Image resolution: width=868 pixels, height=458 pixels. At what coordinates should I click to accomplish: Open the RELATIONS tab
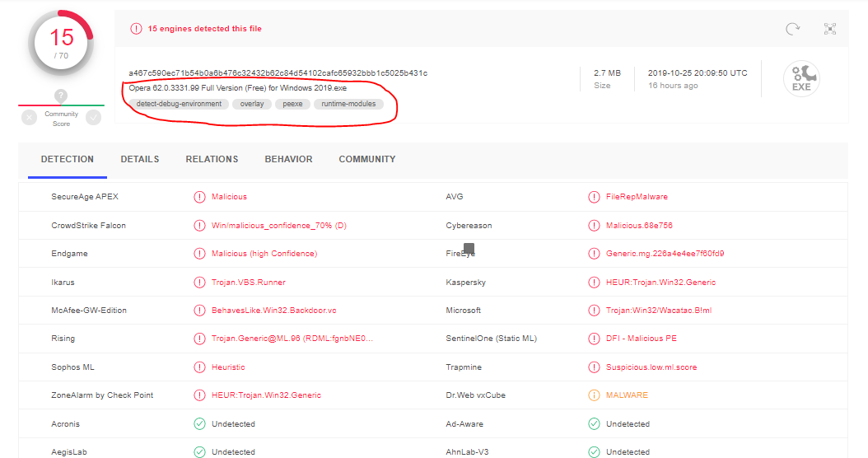212,160
